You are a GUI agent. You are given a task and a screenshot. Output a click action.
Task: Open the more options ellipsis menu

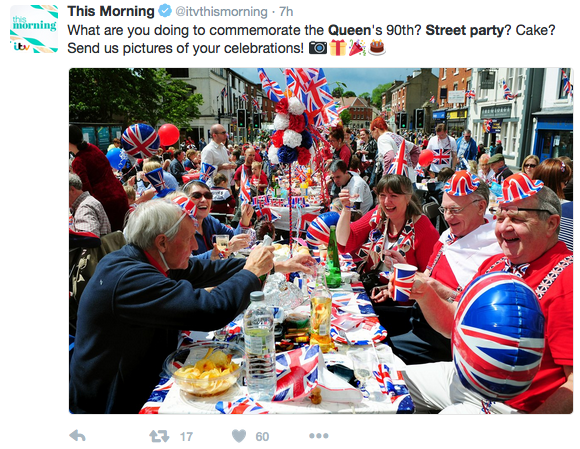[319, 436]
